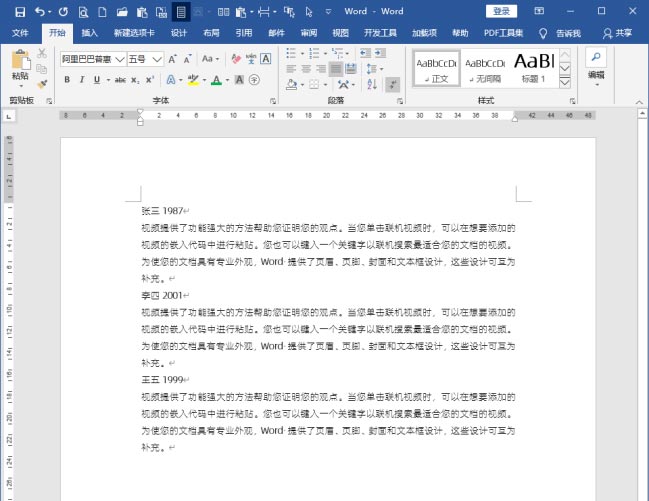Apply enclosed character formatting
649x501 pixels.
point(254,79)
